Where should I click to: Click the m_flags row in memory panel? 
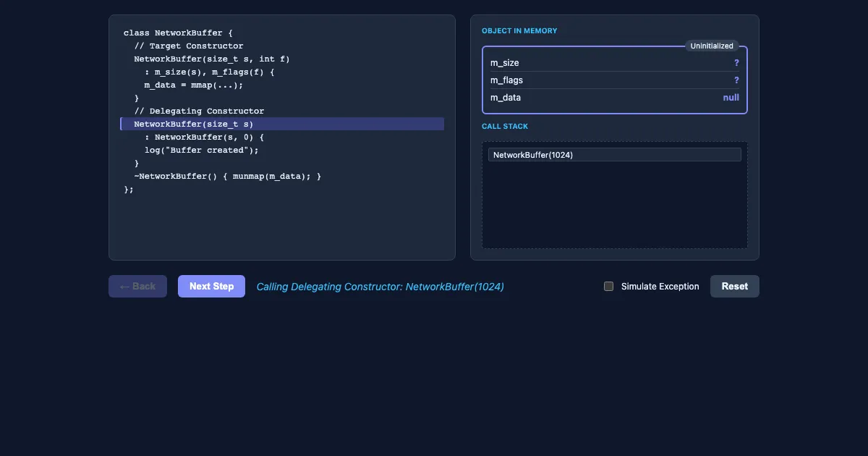coord(615,80)
